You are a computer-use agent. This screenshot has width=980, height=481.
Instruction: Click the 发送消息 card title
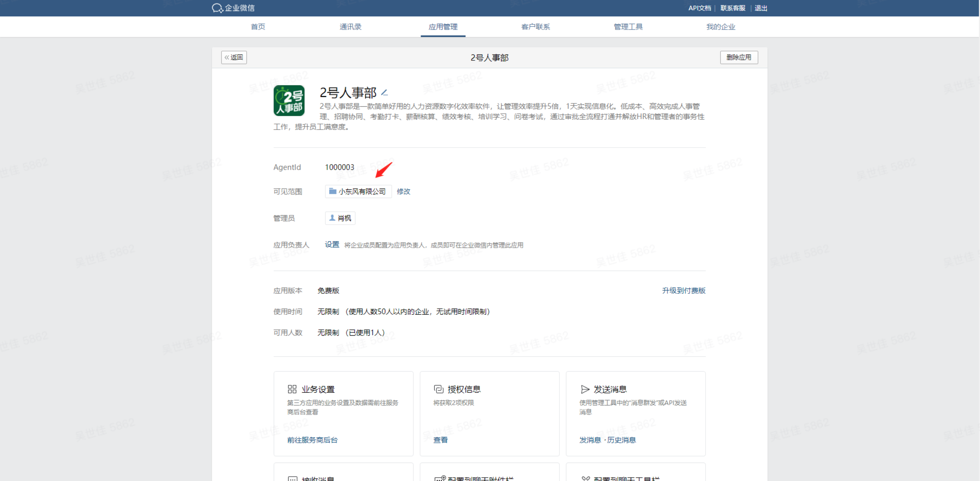pyautogui.click(x=610, y=389)
